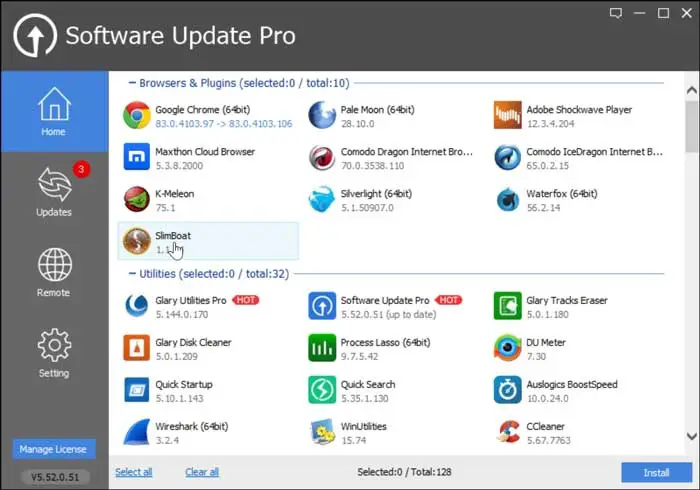Select the DU Meter icon
The width and height of the screenshot is (700, 490).
pos(508,348)
